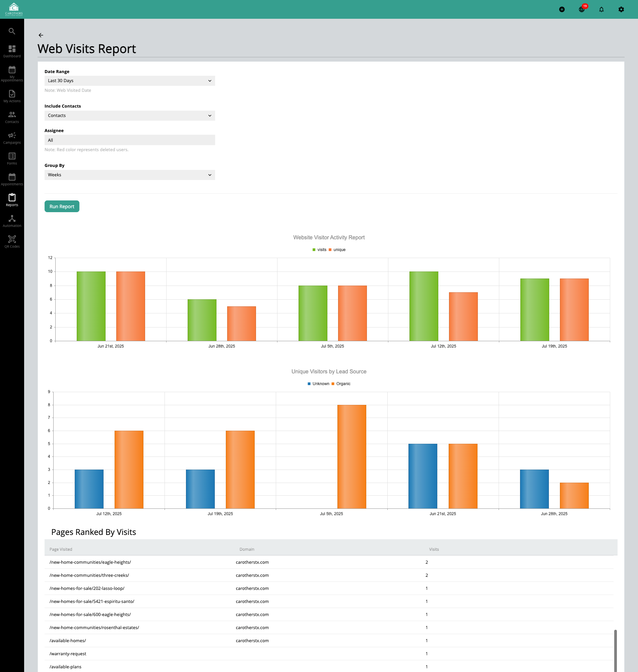Screen dimensions: 638x672
Task: Click the 5421-espiritu-santo page row
Action: pyautogui.click(x=329, y=602)
